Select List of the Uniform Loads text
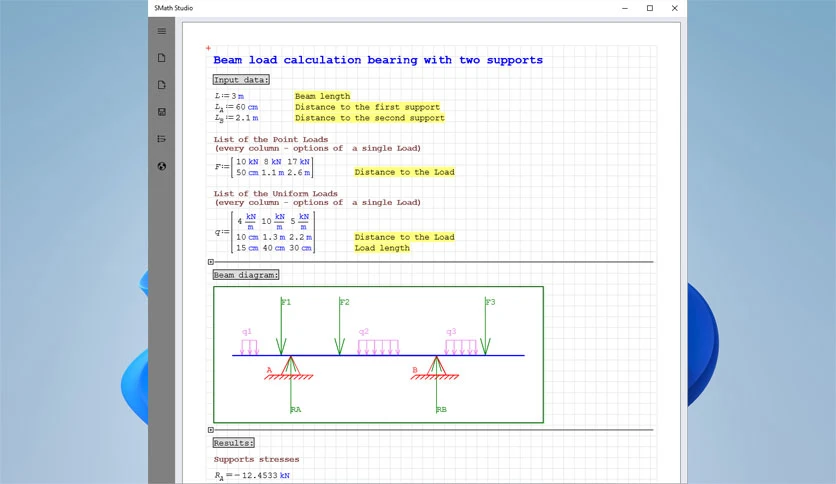The height and width of the screenshot is (484, 836). (x=276, y=193)
